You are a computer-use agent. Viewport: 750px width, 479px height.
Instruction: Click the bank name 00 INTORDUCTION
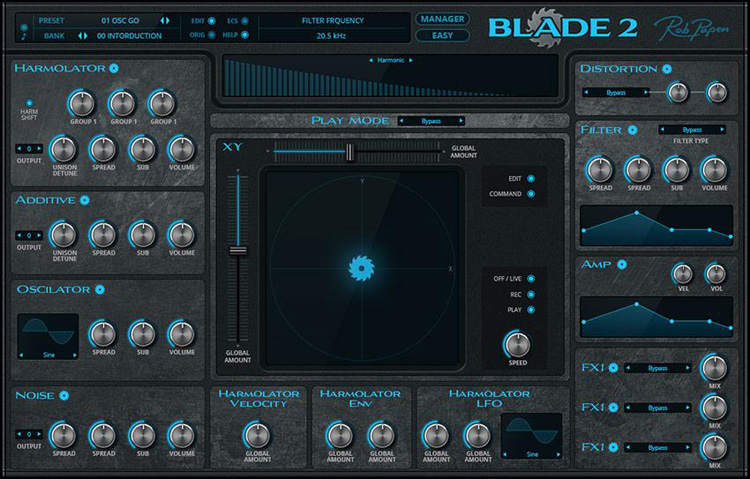click(x=129, y=36)
